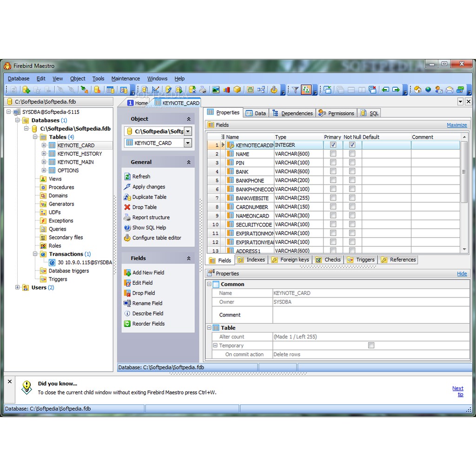
Task: Open the Maintenance menu
Action: [x=126, y=79]
